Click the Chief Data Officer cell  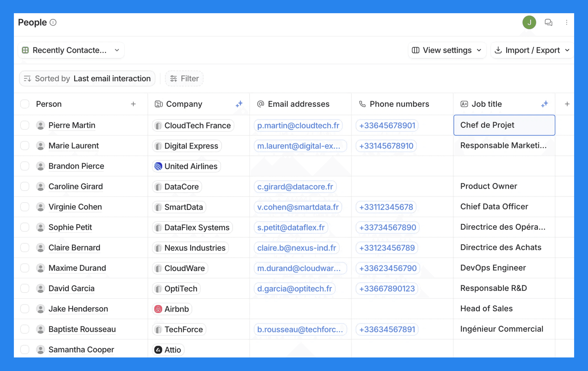(504, 207)
